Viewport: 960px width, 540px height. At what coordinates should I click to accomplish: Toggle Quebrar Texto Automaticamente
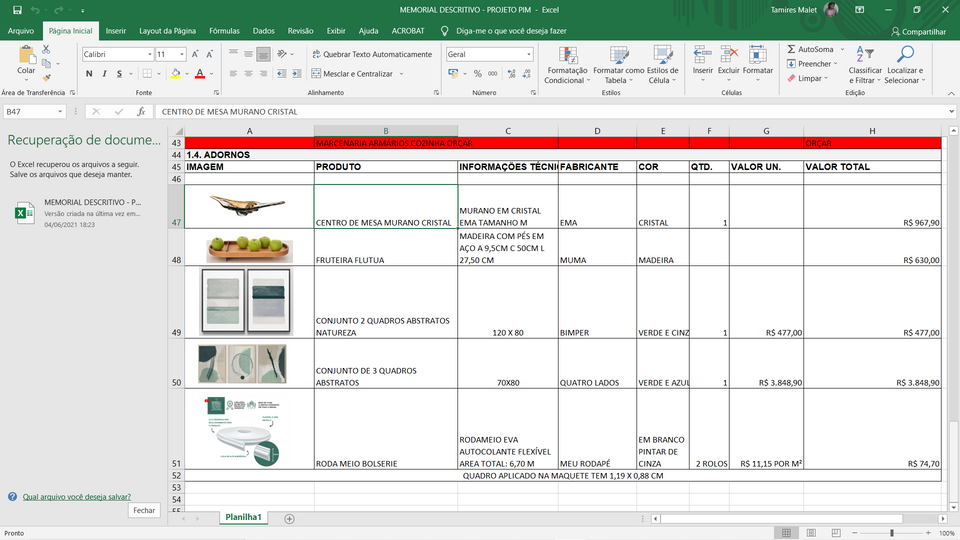point(372,54)
